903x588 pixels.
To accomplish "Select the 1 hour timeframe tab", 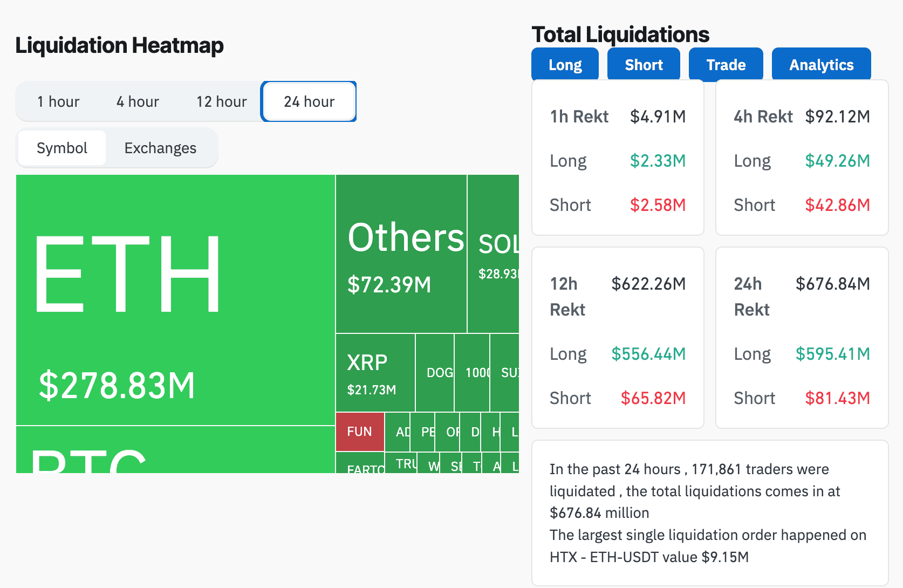I will click(x=58, y=101).
